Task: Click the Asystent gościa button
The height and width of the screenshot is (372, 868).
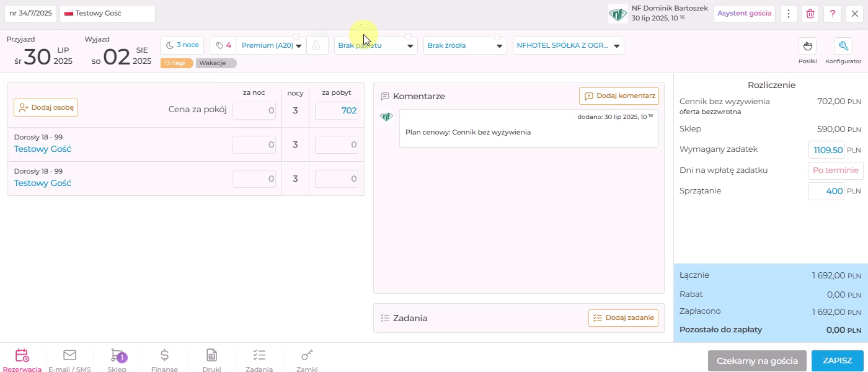Action: tap(745, 14)
